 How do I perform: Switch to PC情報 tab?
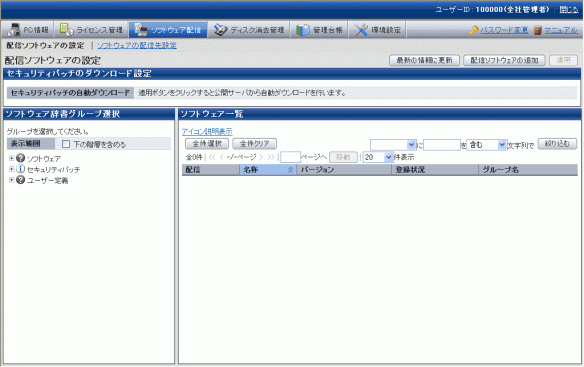(28, 30)
